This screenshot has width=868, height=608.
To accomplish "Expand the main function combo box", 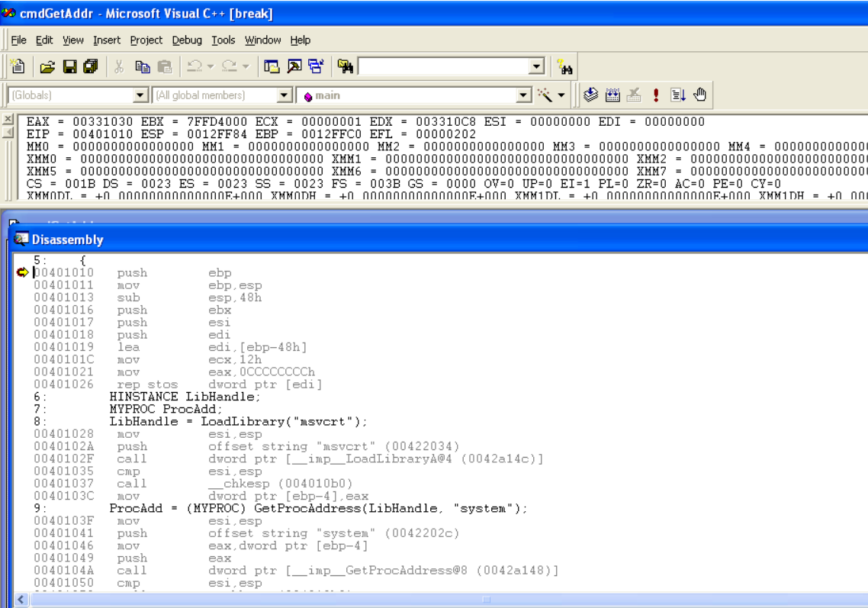I will (x=523, y=95).
